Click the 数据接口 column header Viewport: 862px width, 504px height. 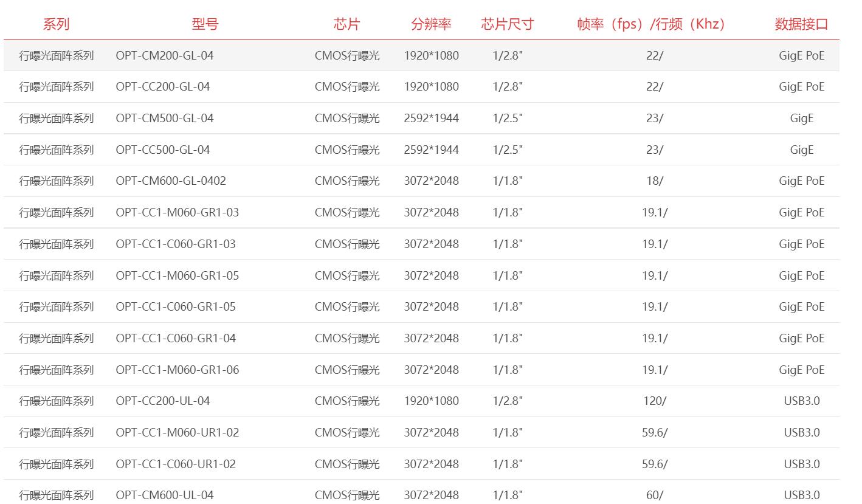[801, 24]
